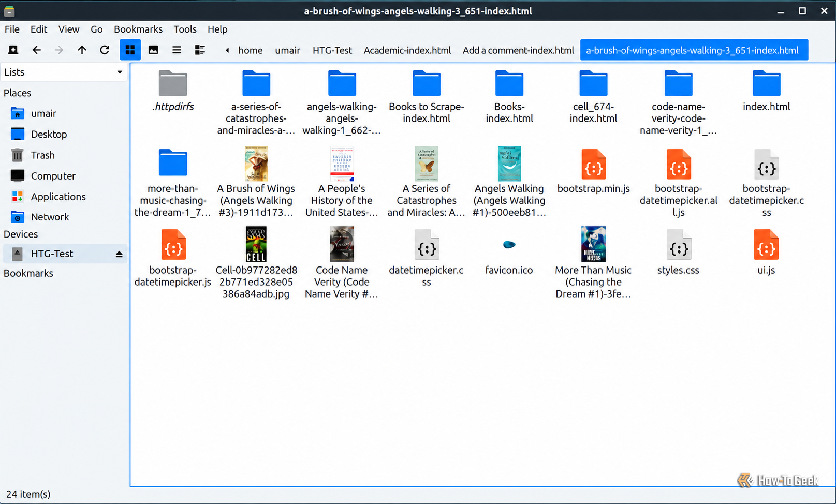This screenshot has height=504, width=836.
Task: Jump to Add a comment-index.html path segment
Action: 518,50
